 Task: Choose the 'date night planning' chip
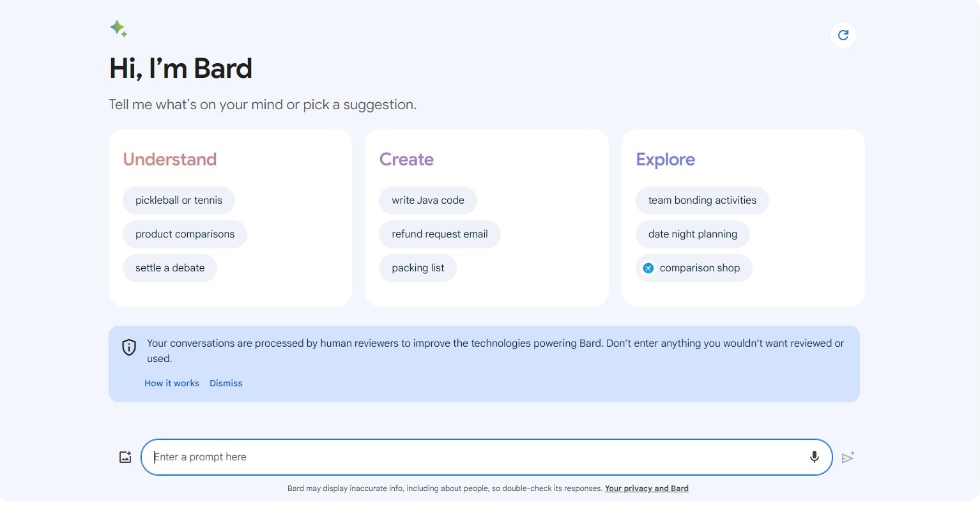point(693,234)
